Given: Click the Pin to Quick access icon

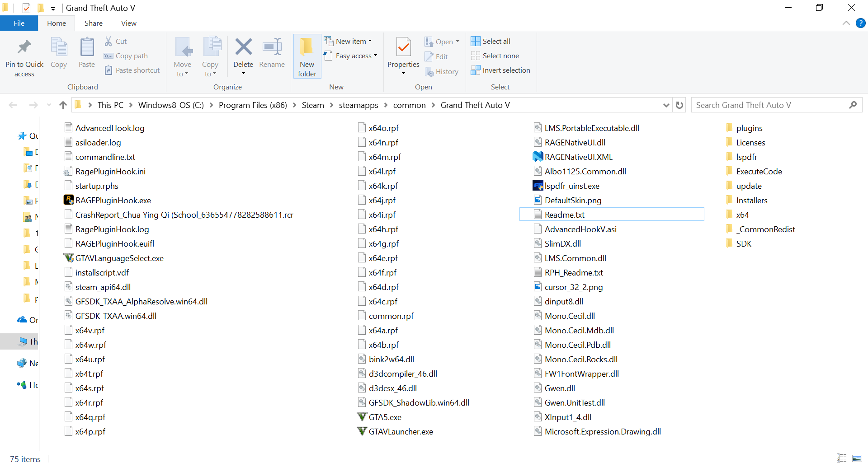Looking at the screenshot, I should click(24, 47).
